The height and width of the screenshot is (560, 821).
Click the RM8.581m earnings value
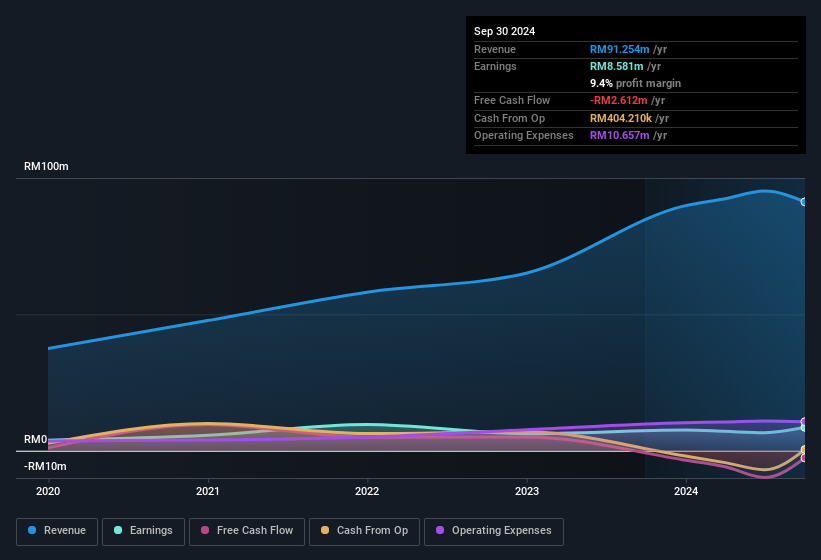coord(617,66)
